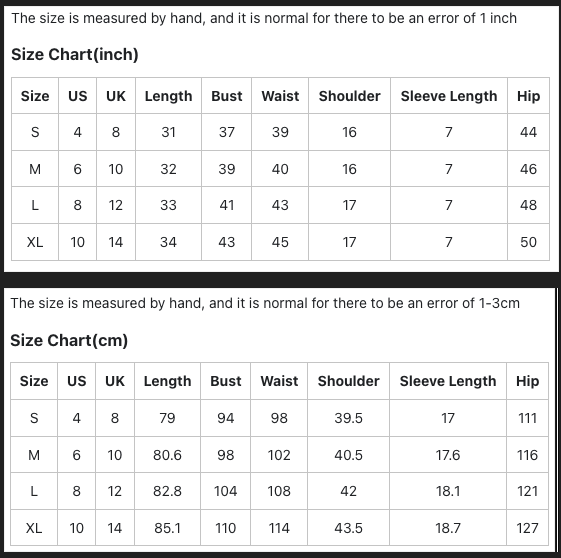Click the hip value 127 cell
The width and height of the screenshot is (561, 558).
(527, 528)
